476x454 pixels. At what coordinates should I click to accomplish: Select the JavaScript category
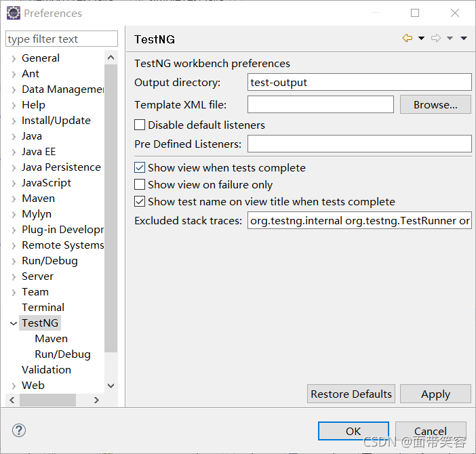[x=46, y=183]
